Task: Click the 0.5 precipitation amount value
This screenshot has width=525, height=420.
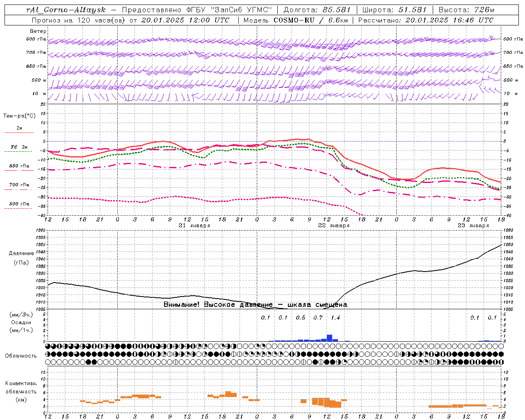Action: point(301,317)
